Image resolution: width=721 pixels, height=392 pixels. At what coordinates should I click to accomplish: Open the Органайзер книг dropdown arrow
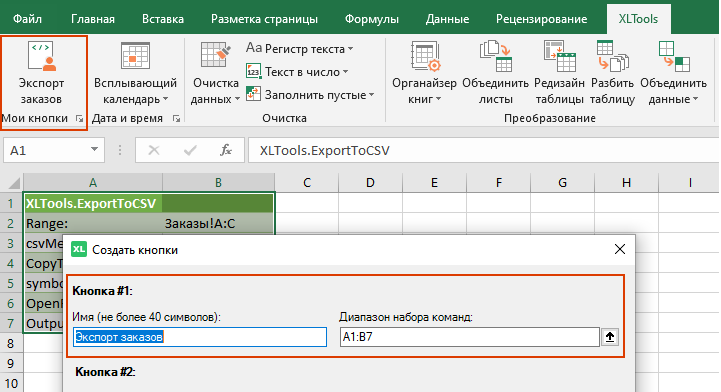tap(438, 99)
